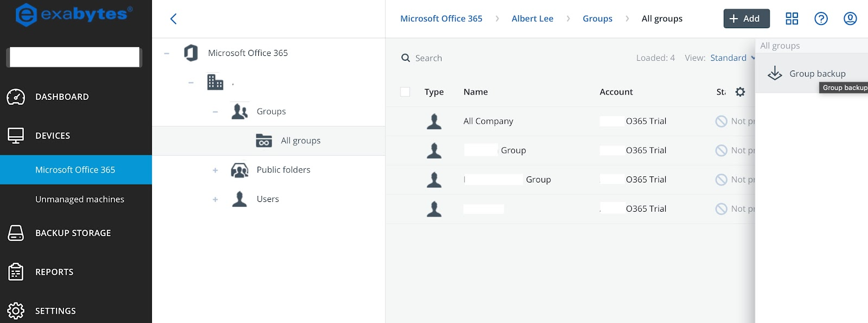Click the Public folders icon
Screen dimensions: 868x323
[240, 170]
